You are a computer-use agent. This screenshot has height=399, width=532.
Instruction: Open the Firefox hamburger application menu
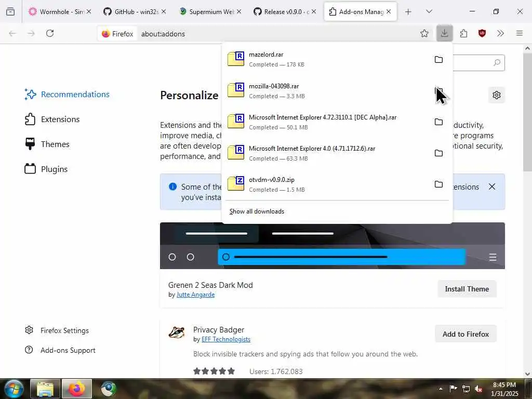click(519, 33)
